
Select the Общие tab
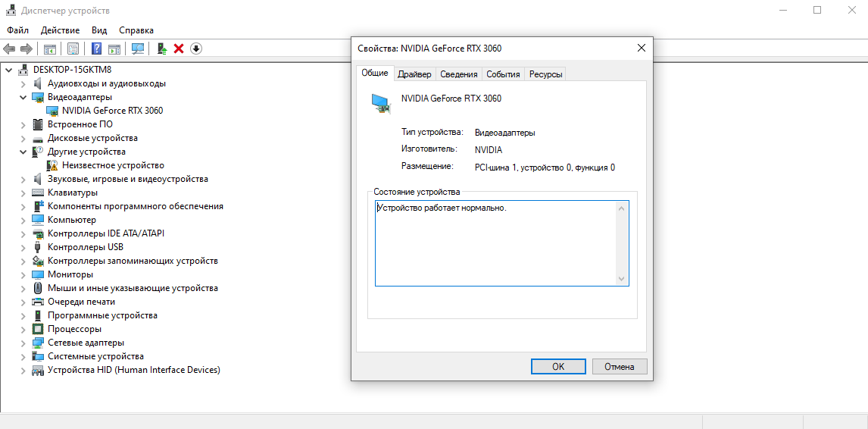[x=375, y=74]
